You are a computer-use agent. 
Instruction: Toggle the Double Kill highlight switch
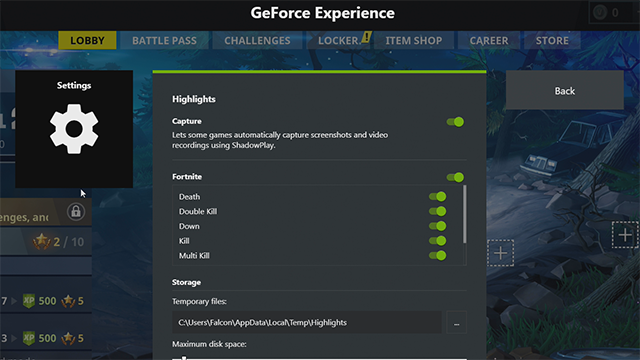pos(438,211)
